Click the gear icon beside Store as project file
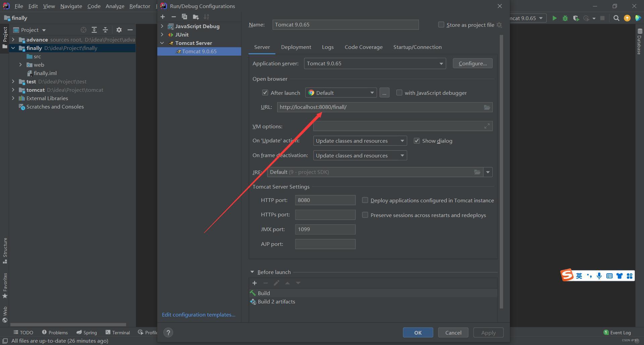The image size is (644, 345). tap(499, 25)
